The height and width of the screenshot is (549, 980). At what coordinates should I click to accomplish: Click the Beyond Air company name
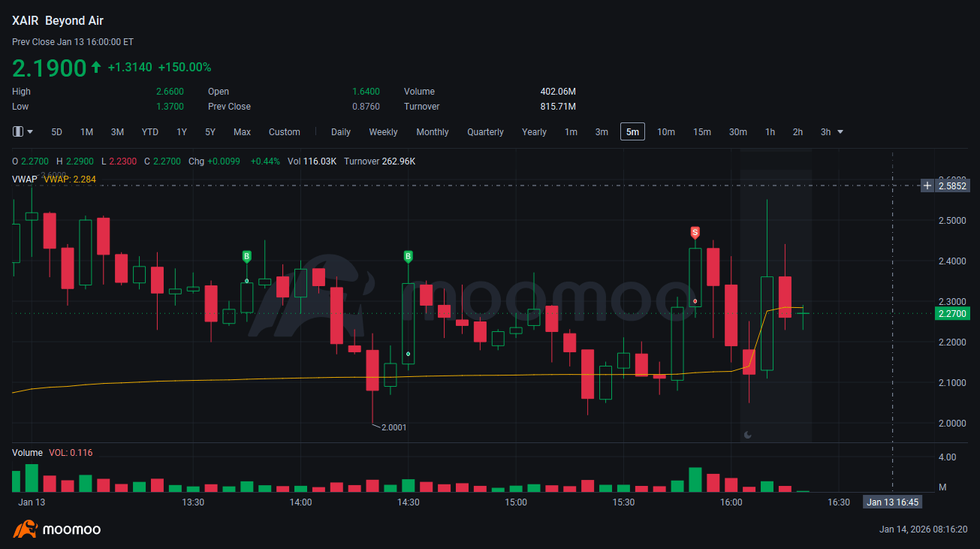click(x=74, y=21)
